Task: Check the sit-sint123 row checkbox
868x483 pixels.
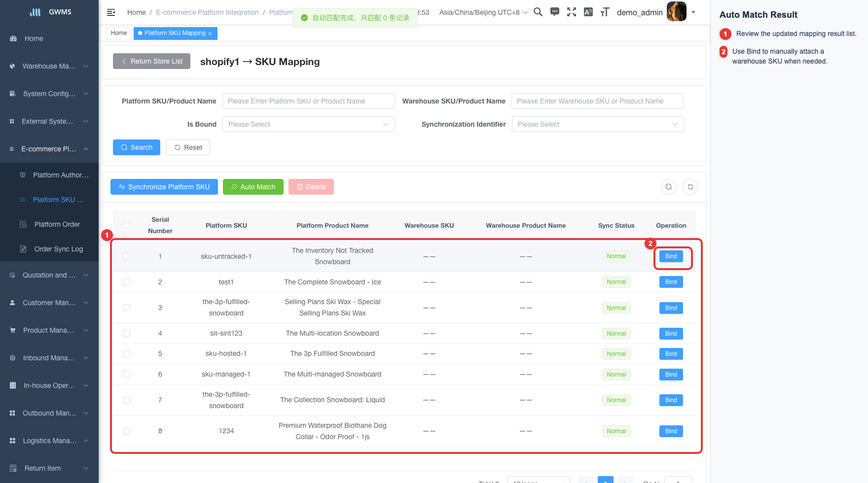Action: click(127, 334)
